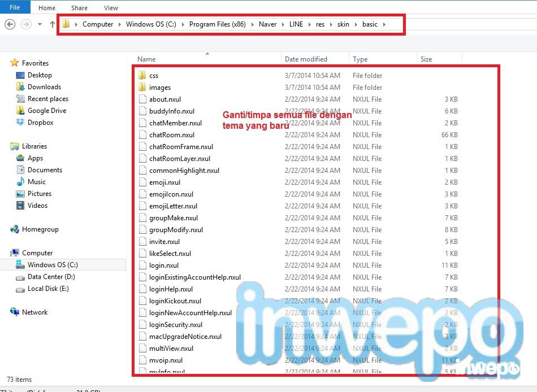
Task: Sort by Date modified column header
Action: (x=306, y=59)
